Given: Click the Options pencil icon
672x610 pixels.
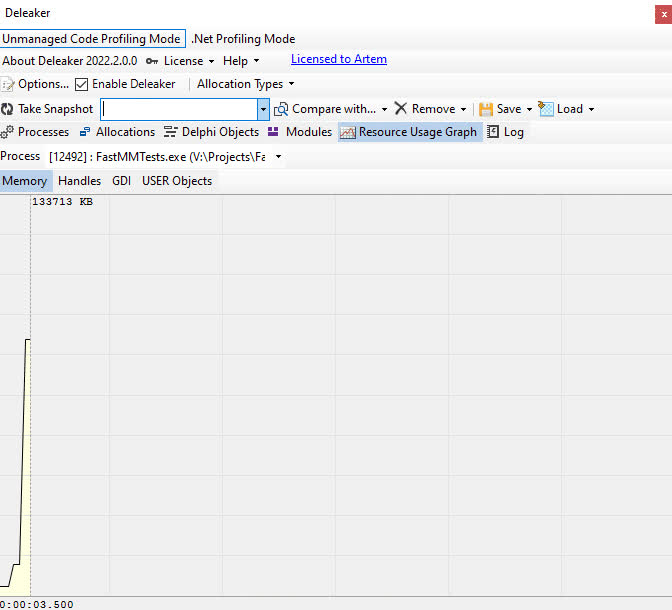Looking at the screenshot, I should click(7, 84).
